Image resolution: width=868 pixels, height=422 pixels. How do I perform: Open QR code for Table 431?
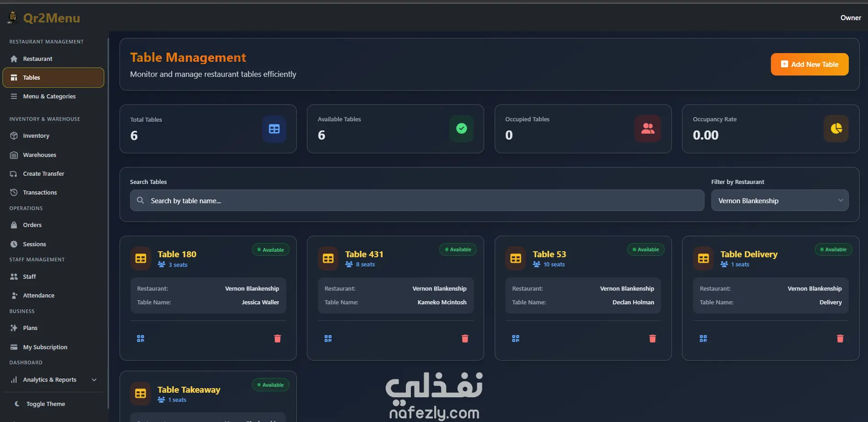coord(328,339)
